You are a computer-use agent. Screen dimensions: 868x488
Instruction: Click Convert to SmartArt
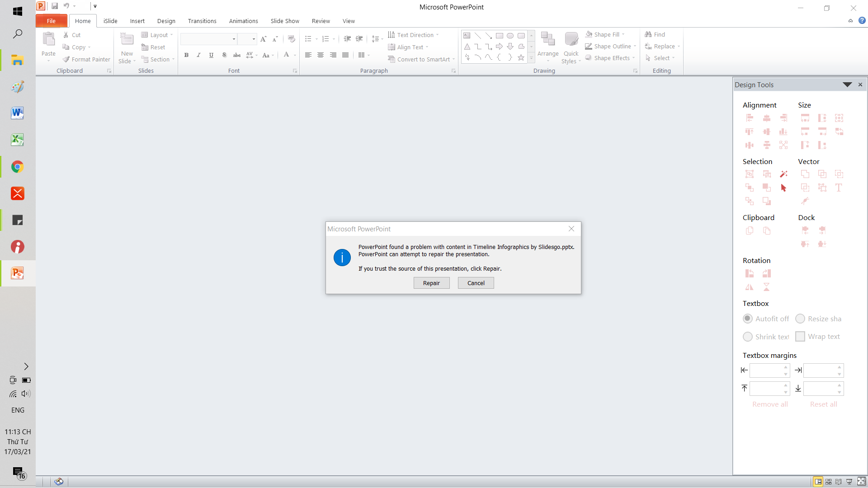pyautogui.click(x=421, y=59)
